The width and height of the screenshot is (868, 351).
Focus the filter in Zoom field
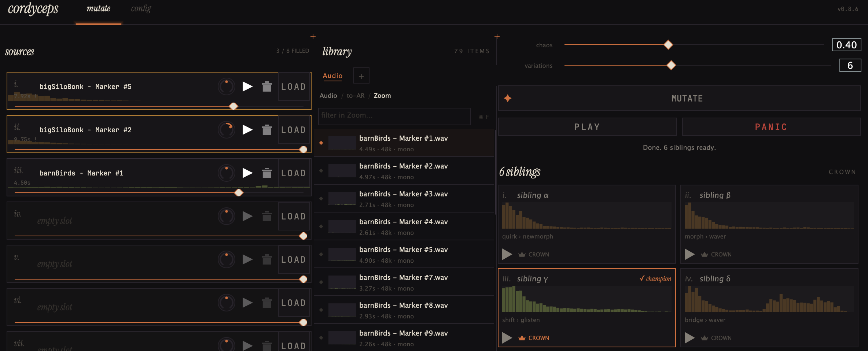(x=394, y=116)
